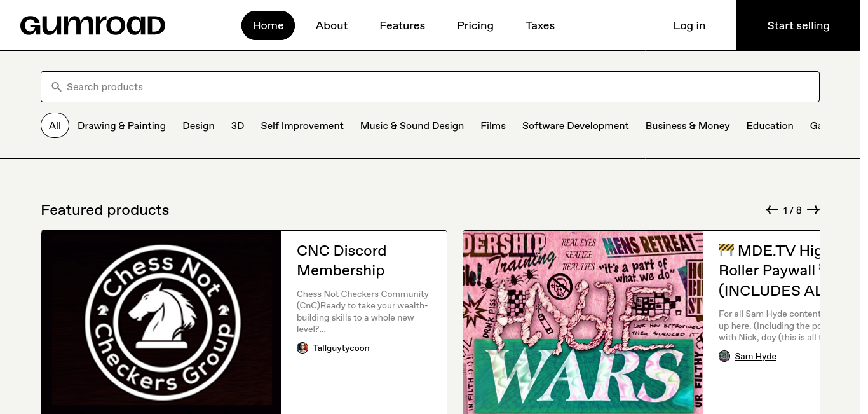Select the Self Improvement category
Screen dimensions: 868x414
point(302,126)
